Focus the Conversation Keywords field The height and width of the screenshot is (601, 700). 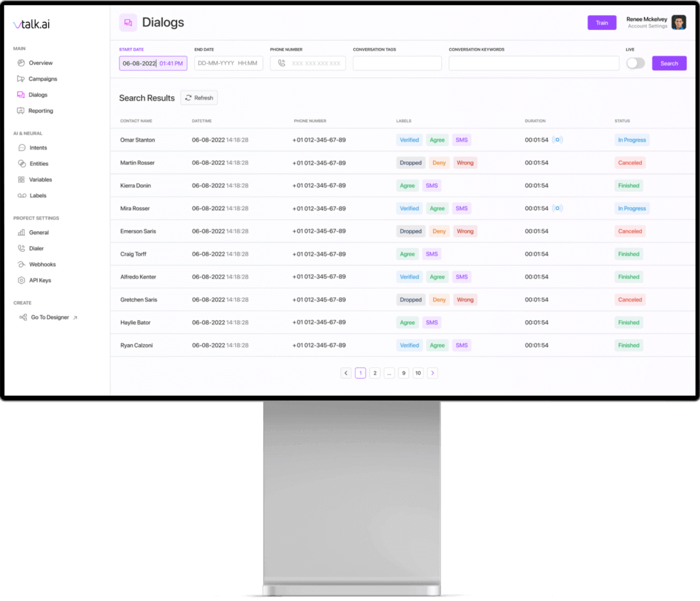pyautogui.click(x=533, y=64)
